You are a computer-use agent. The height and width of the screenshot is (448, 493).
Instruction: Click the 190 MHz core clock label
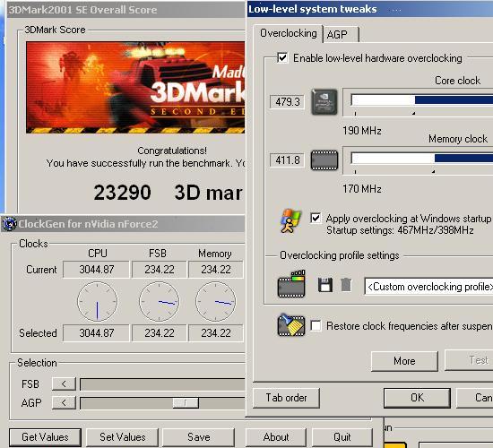[362, 131]
